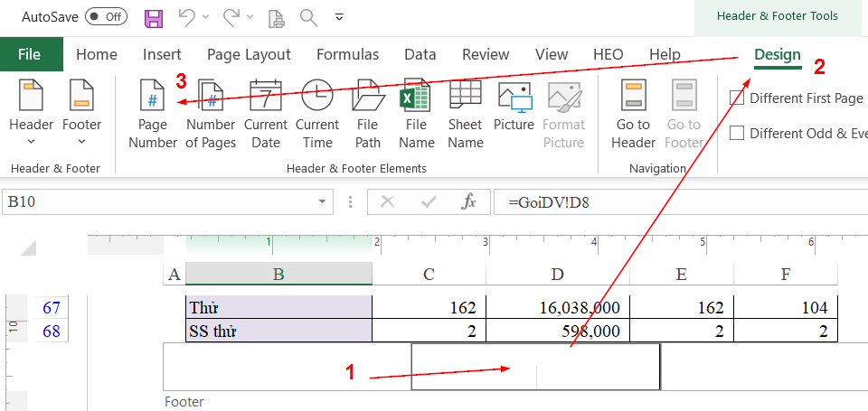868x411 pixels.
Task: Click the center footer section box
Action: pyautogui.click(x=535, y=367)
